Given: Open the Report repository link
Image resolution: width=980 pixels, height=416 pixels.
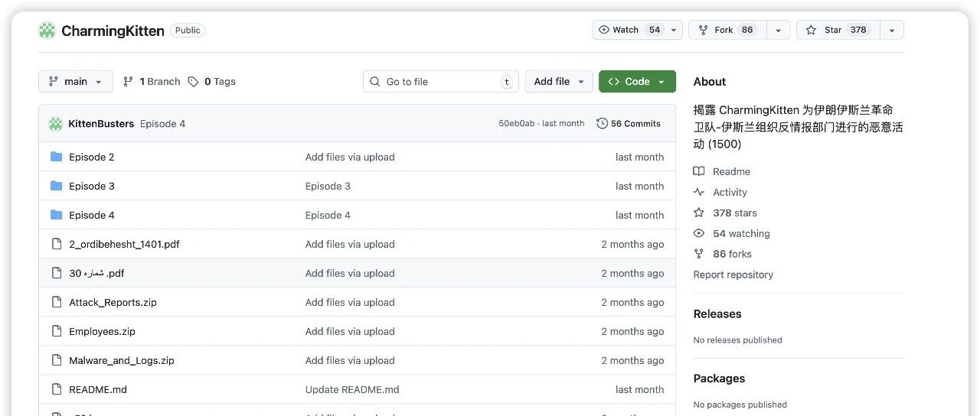Looking at the screenshot, I should click(x=733, y=275).
